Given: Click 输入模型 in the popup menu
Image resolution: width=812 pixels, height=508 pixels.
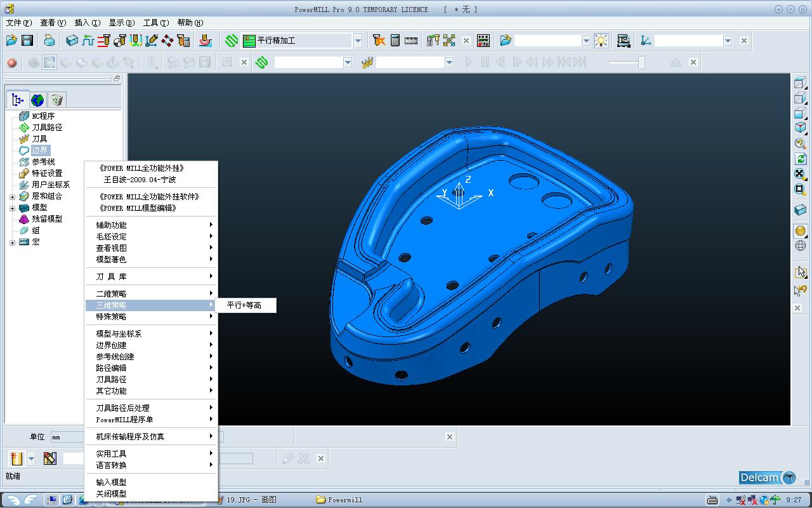Looking at the screenshot, I should (x=151, y=482).
